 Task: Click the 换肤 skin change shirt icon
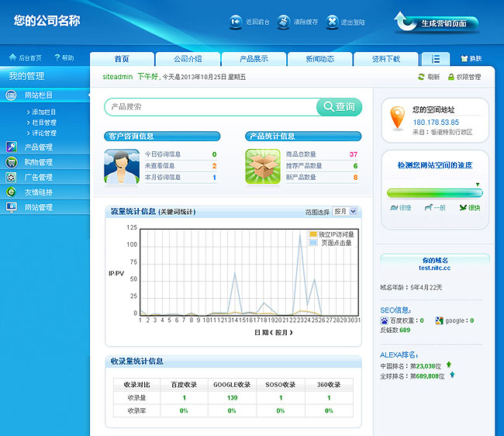pos(464,59)
